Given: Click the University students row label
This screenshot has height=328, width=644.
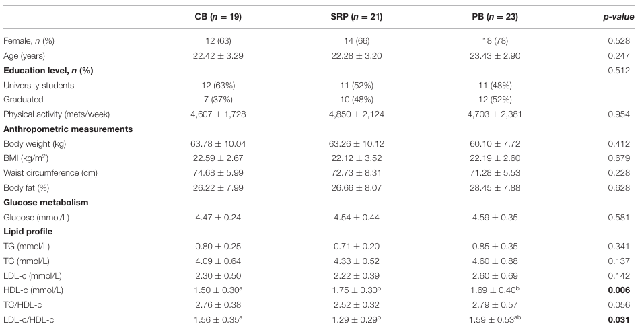Looking at the screenshot, I should (39, 86).
